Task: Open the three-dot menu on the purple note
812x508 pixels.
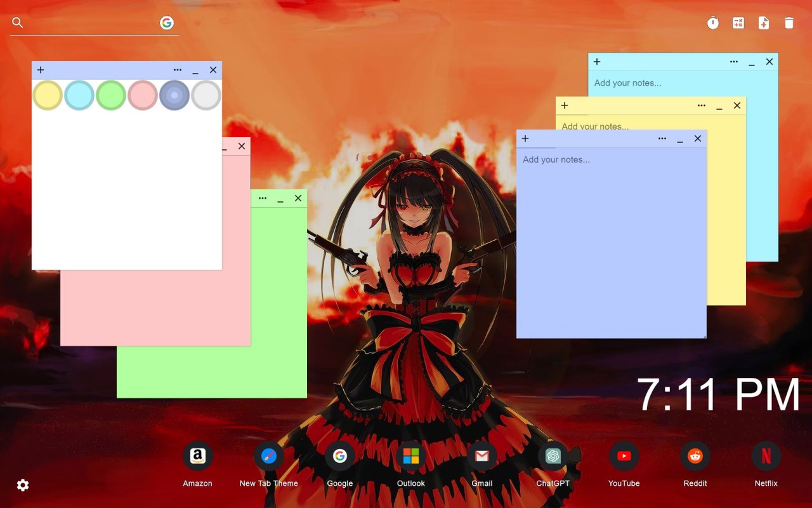Action: [x=662, y=138]
